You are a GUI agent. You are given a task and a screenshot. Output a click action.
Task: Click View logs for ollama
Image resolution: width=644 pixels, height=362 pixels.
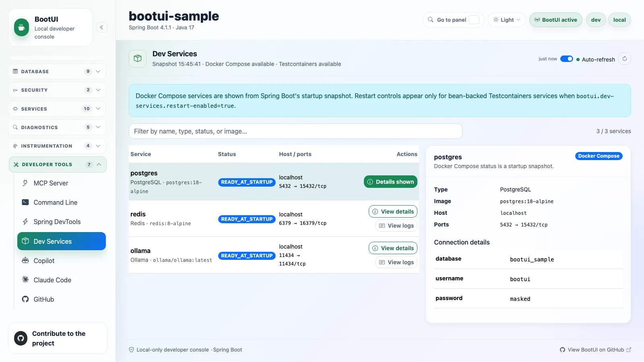click(x=396, y=262)
